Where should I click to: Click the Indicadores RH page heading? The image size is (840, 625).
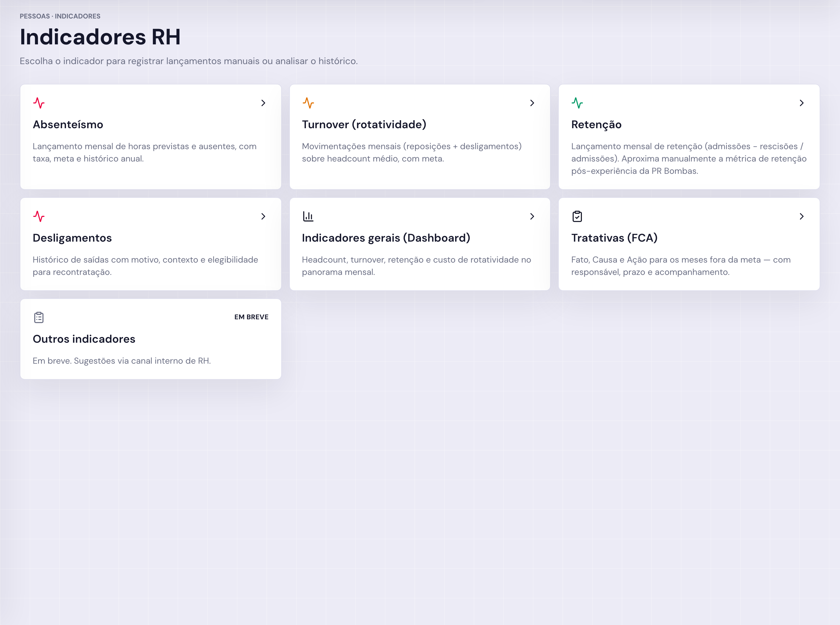coord(100,37)
